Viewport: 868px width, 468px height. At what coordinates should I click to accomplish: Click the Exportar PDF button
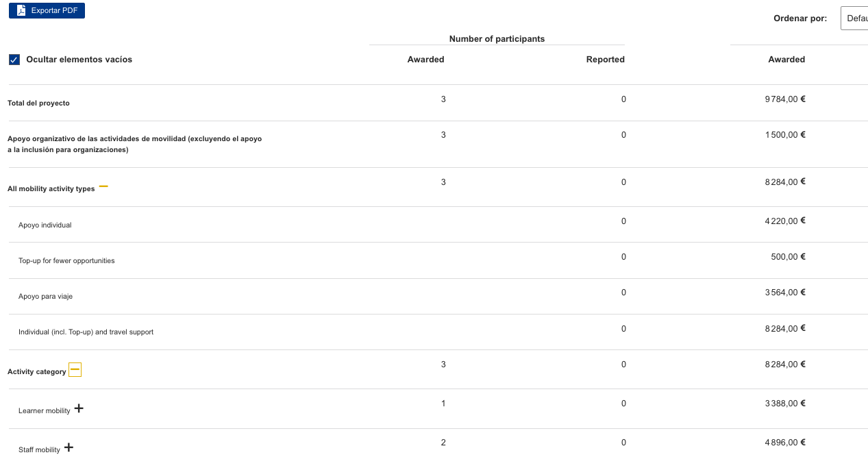click(47, 11)
